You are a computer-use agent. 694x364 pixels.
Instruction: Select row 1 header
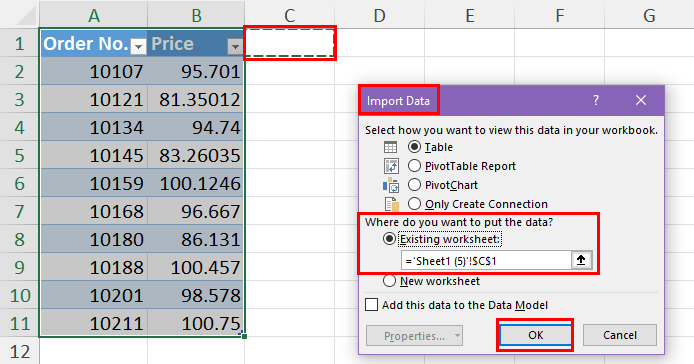point(19,43)
